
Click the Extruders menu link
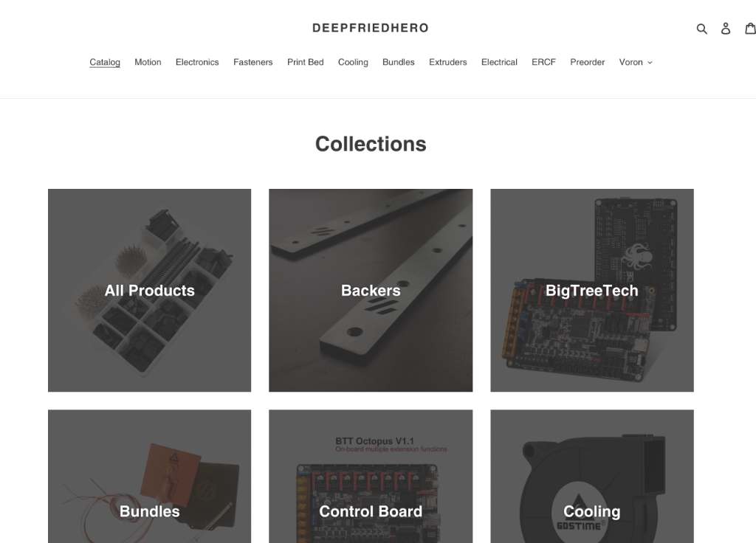[448, 62]
